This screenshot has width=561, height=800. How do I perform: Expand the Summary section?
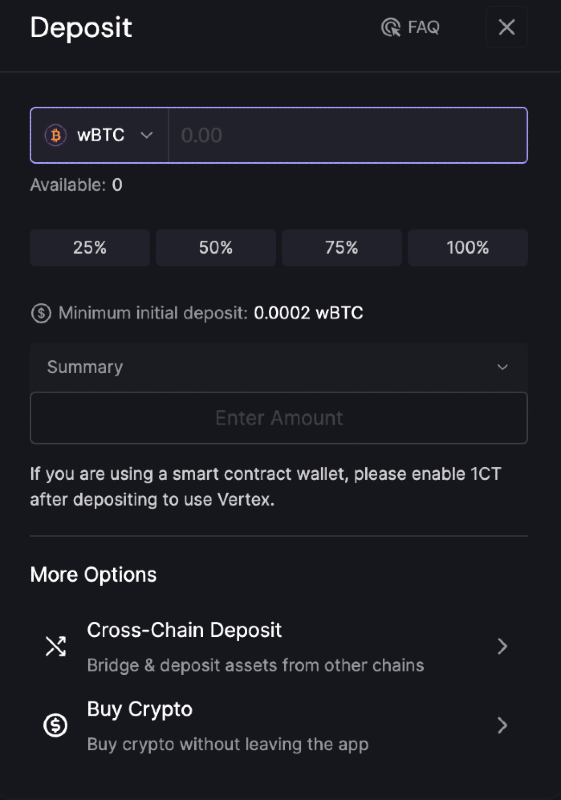[279, 367]
